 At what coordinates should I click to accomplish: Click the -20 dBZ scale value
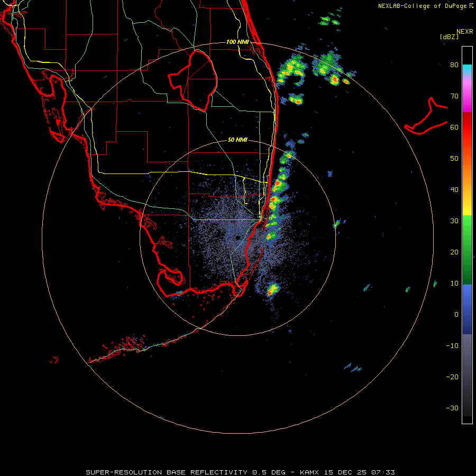[452, 377]
